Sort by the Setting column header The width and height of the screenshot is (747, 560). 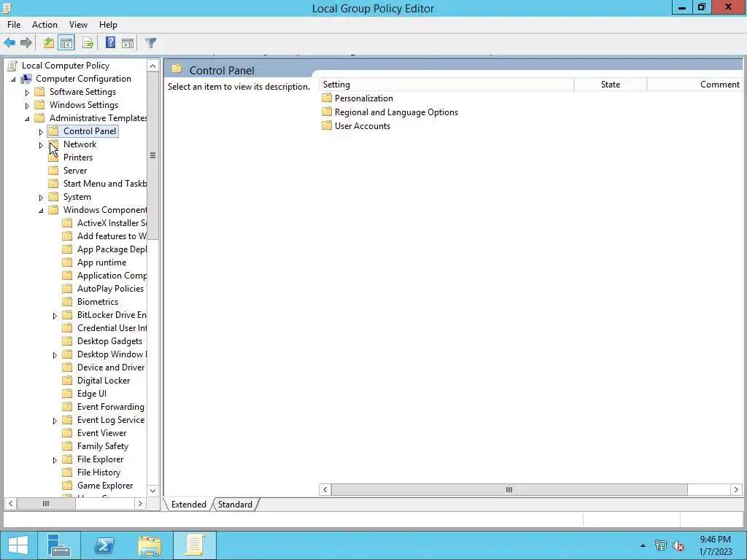click(446, 85)
